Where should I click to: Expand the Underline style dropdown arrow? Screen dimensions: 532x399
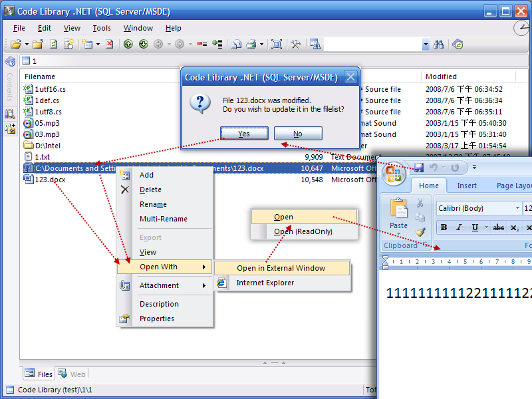pos(486,227)
